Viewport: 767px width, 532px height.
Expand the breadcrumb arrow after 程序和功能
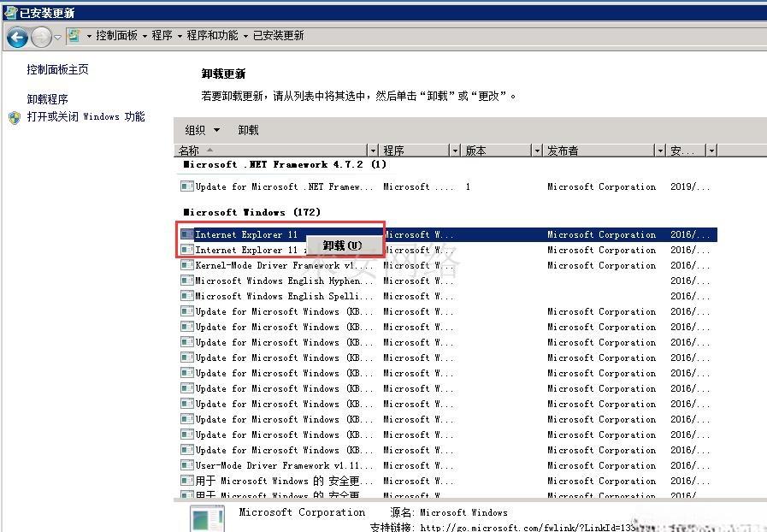(245, 36)
